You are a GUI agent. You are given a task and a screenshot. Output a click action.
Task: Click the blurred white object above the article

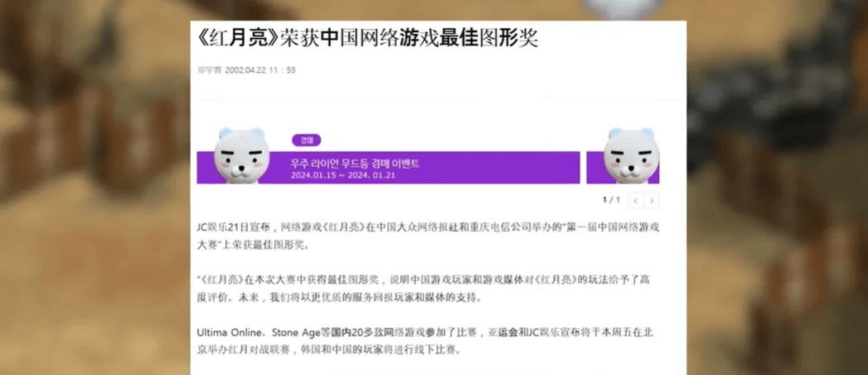624,8
